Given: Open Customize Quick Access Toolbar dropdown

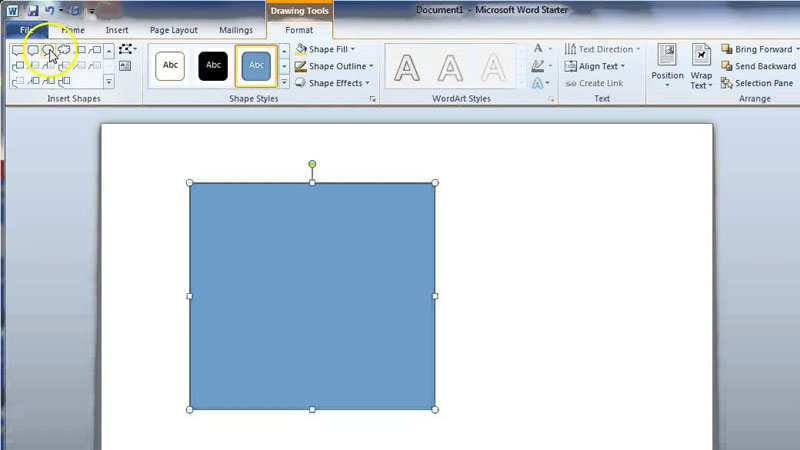Looking at the screenshot, I should [91, 11].
